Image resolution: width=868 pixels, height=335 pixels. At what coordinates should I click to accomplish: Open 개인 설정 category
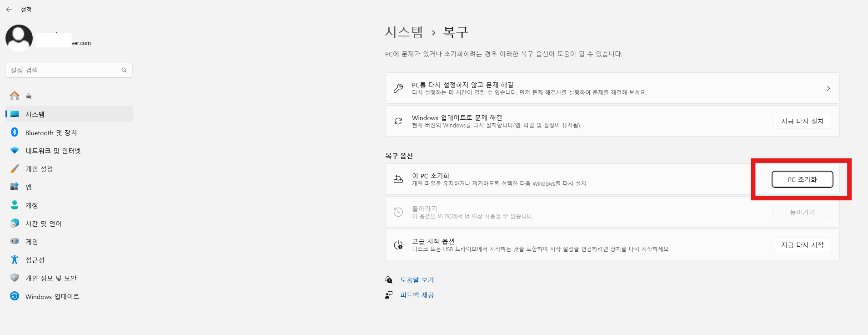click(x=69, y=169)
